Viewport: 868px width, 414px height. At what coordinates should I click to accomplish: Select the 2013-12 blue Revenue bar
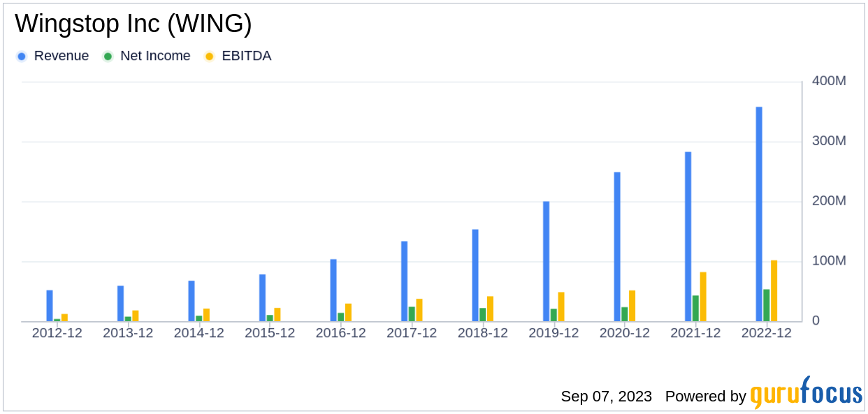tap(121, 304)
